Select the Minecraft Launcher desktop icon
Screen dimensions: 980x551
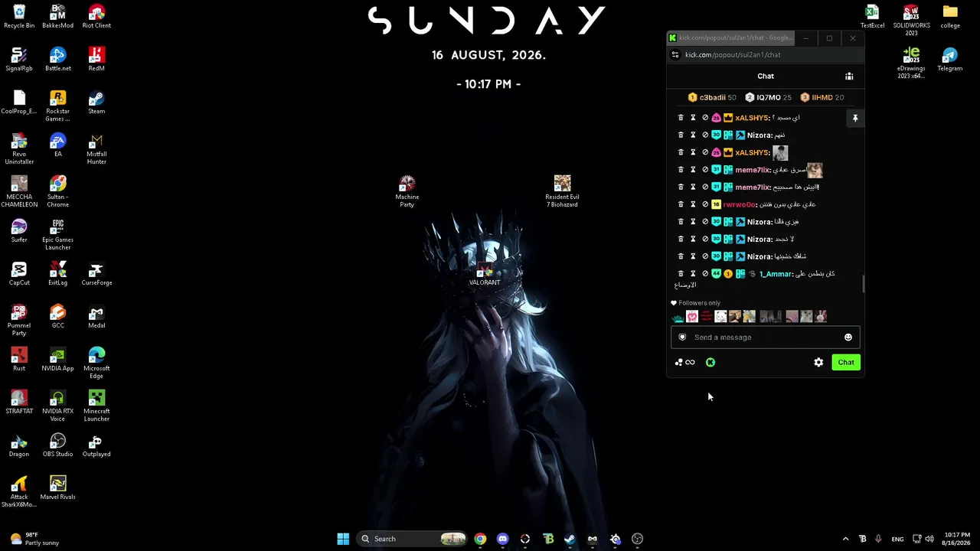point(96,406)
